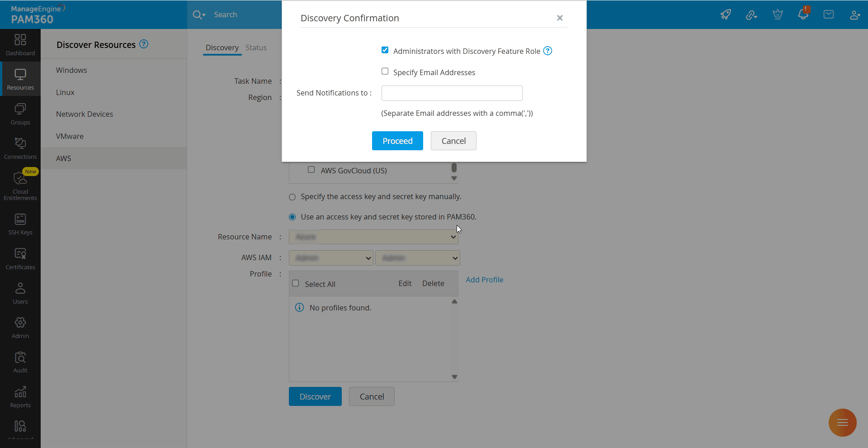Go to the Audit section icon
This screenshot has width=868, height=448.
point(20,362)
